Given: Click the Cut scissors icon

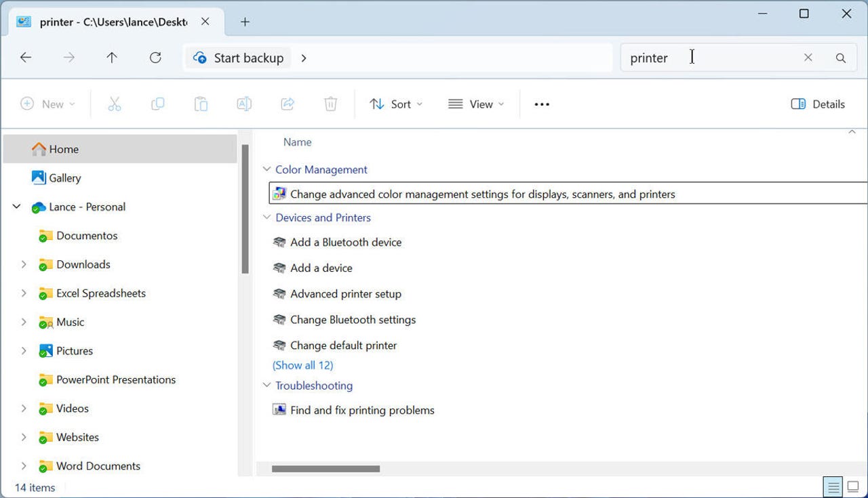Looking at the screenshot, I should [114, 104].
